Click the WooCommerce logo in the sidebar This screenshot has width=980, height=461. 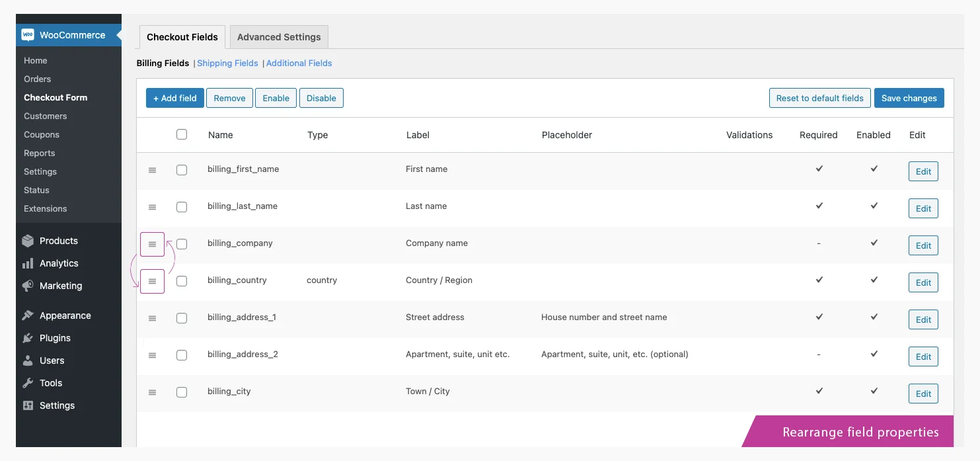tap(27, 34)
